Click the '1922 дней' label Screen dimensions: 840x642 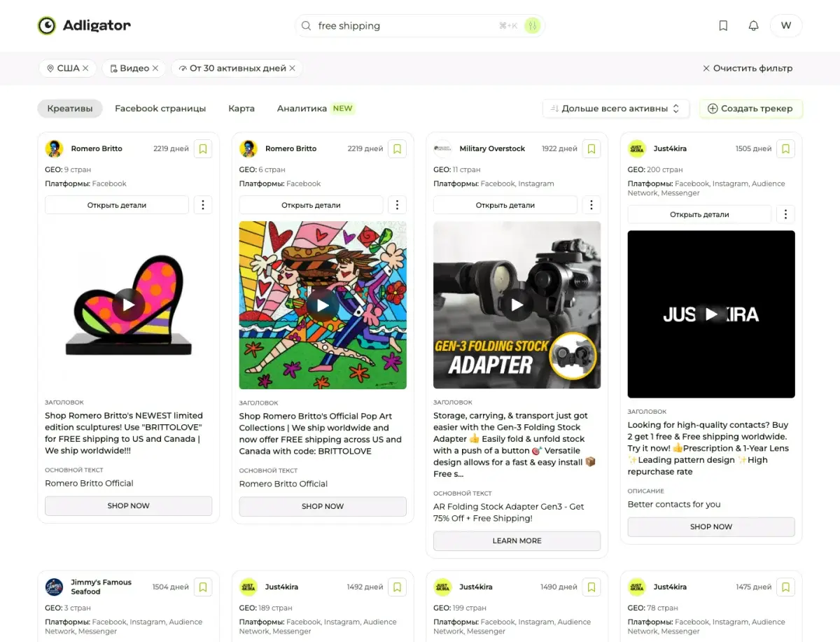(x=559, y=148)
